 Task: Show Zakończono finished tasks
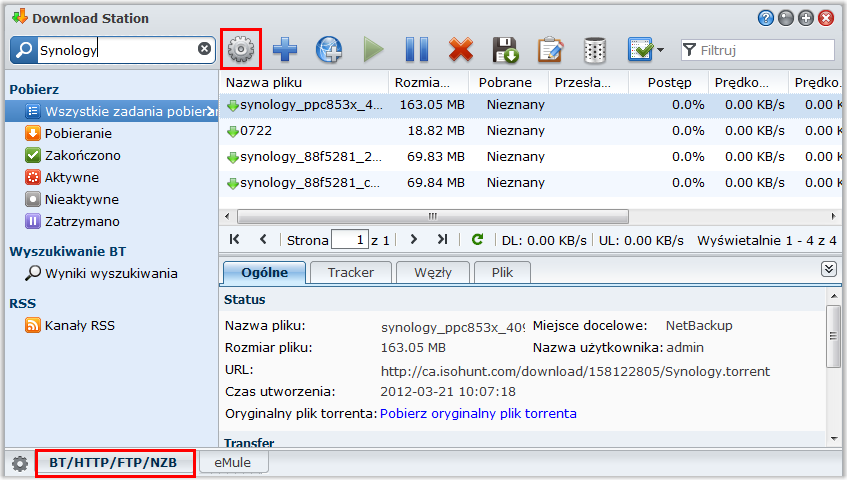click(x=82, y=156)
